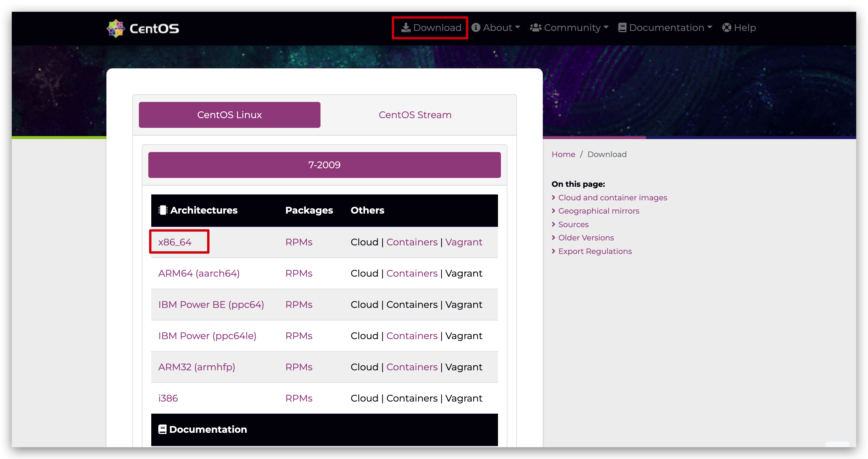868x459 pixels.
Task: Open the Containers link in the ppc64le row
Action: (x=412, y=336)
